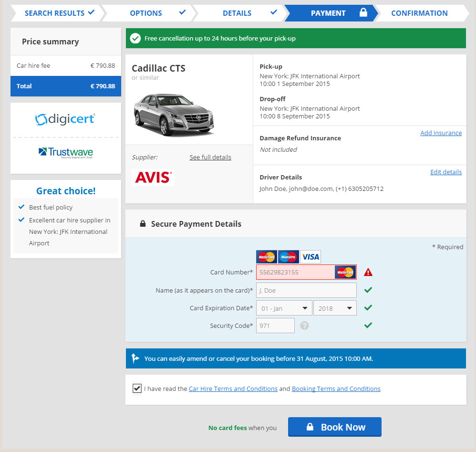Click the padlock icon in Payment step

(x=363, y=12)
